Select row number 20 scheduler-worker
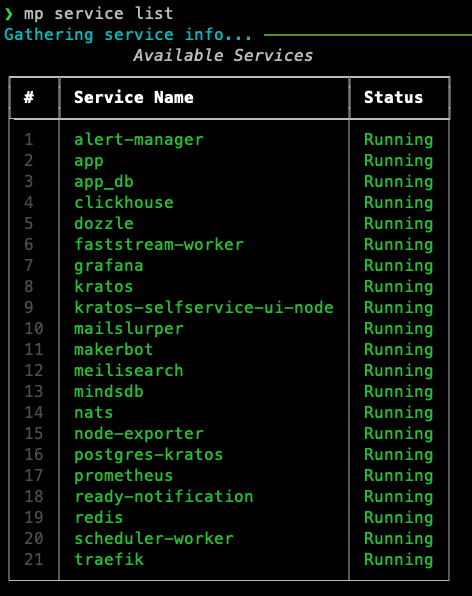This screenshot has height=596, width=472. click(x=229, y=539)
